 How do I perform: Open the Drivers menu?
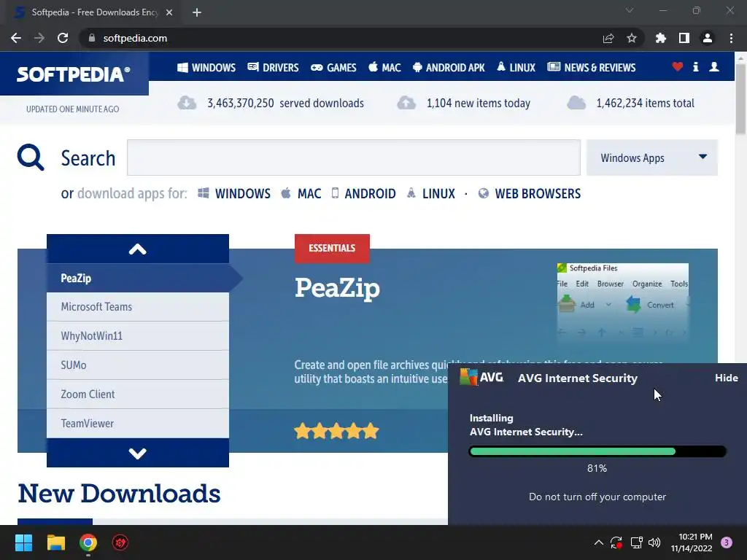coord(273,68)
